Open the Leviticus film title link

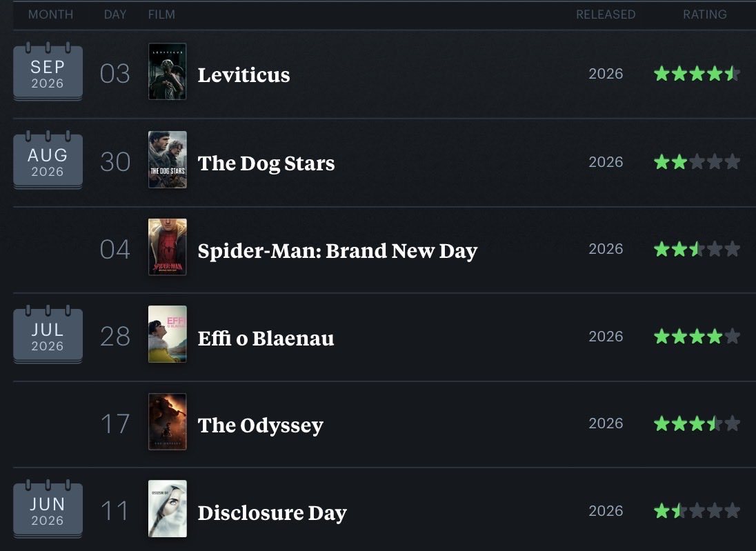[244, 74]
